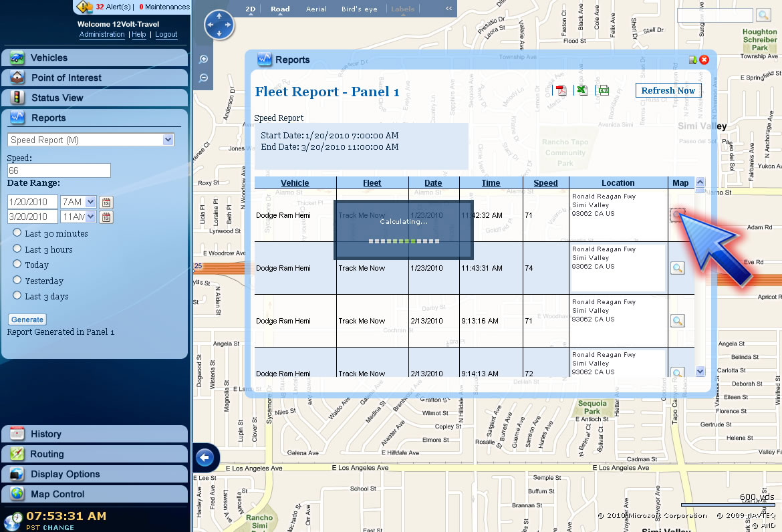Click the Point of Interest house icon
Viewport: 782px width, 532px height.
coord(17,78)
